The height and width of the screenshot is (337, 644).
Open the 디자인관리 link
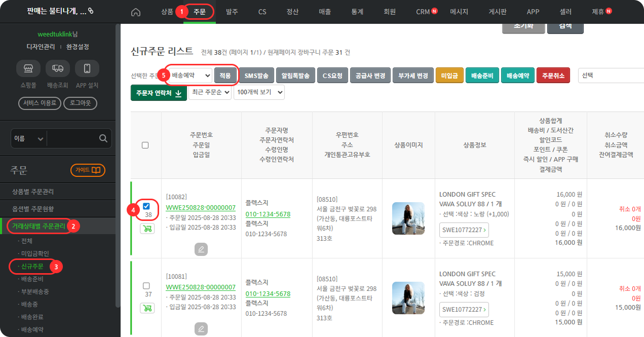pyautogui.click(x=41, y=47)
